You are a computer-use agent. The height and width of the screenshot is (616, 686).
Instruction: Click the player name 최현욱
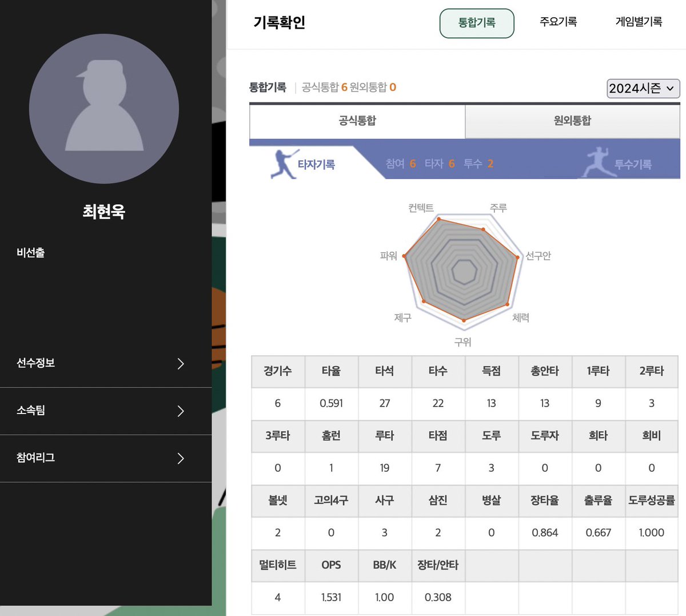pyautogui.click(x=105, y=212)
